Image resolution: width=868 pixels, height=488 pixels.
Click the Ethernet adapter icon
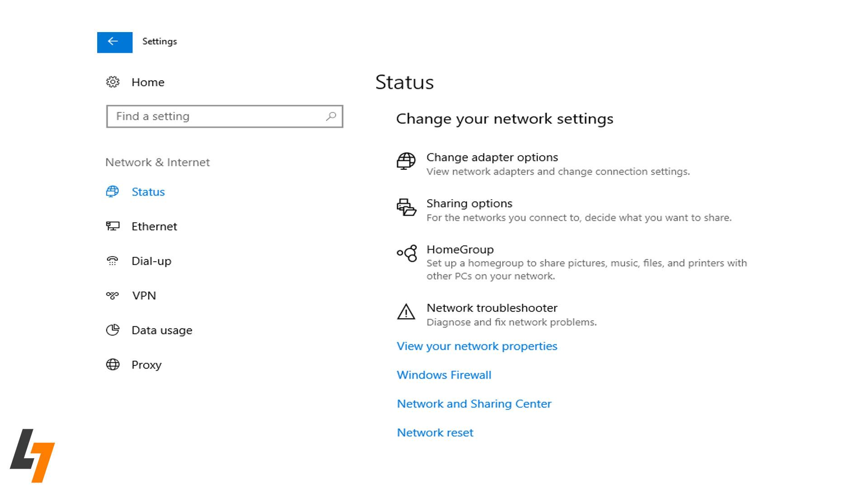[x=113, y=226]
